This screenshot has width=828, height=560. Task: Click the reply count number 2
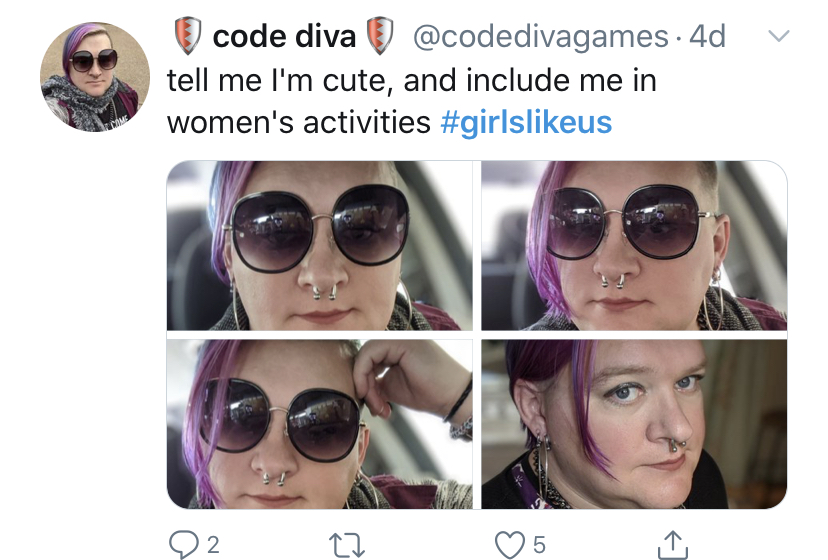tap(213, 545)
